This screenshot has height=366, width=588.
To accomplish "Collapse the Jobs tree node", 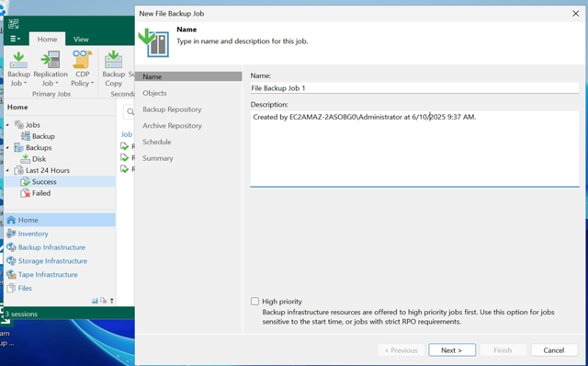I will (8, 125).
